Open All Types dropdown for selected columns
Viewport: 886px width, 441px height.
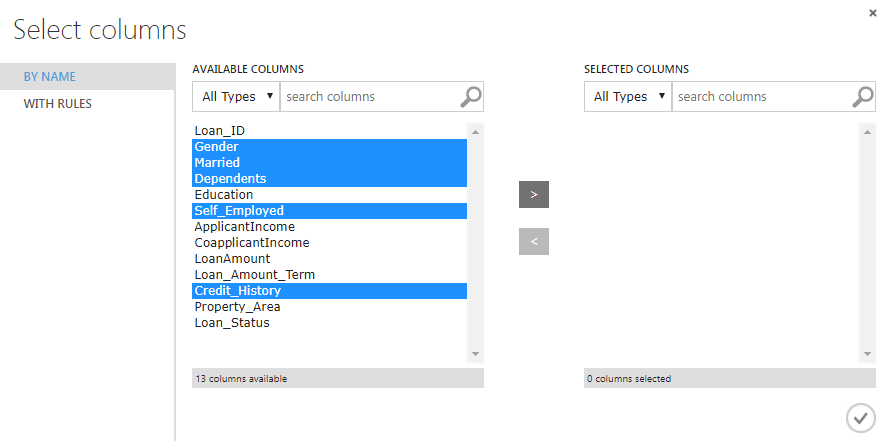628,97
